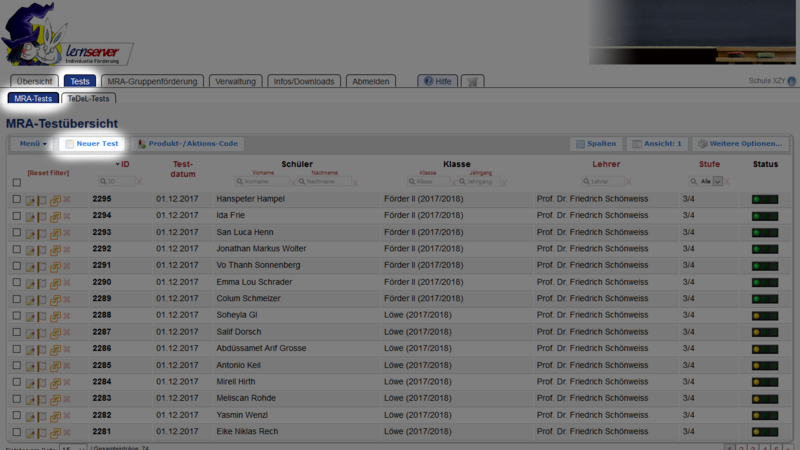Viewport: 800px width, 450px height.
Task: Switch to the TeDeL-Tests tab
Action: [x=89, y=99]
